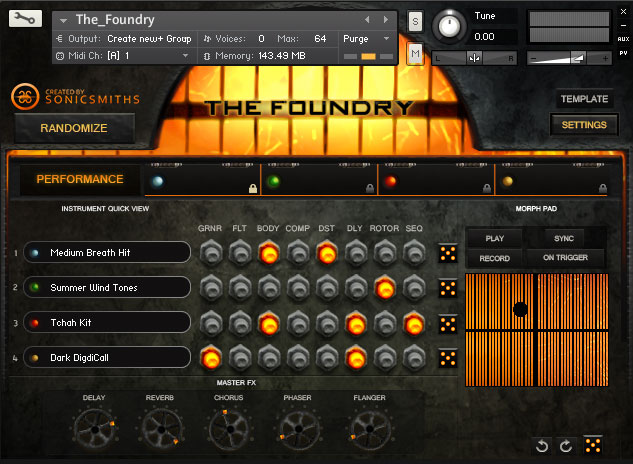Click the volume slider handle

pos(578,59)
